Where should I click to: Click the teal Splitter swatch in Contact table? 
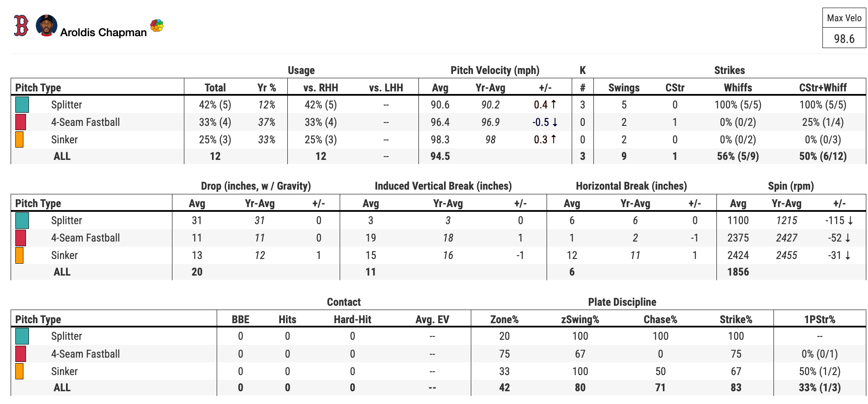(x=22, y=336)
